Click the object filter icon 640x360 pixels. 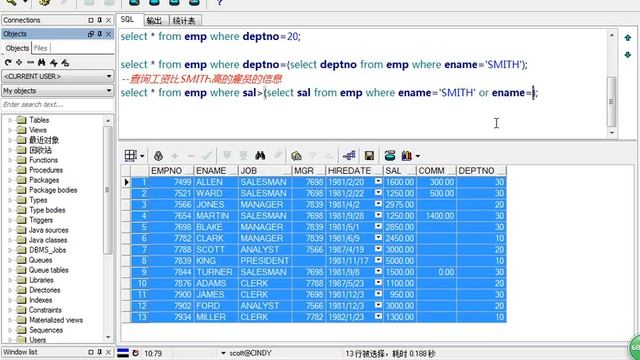pos(53,62)
